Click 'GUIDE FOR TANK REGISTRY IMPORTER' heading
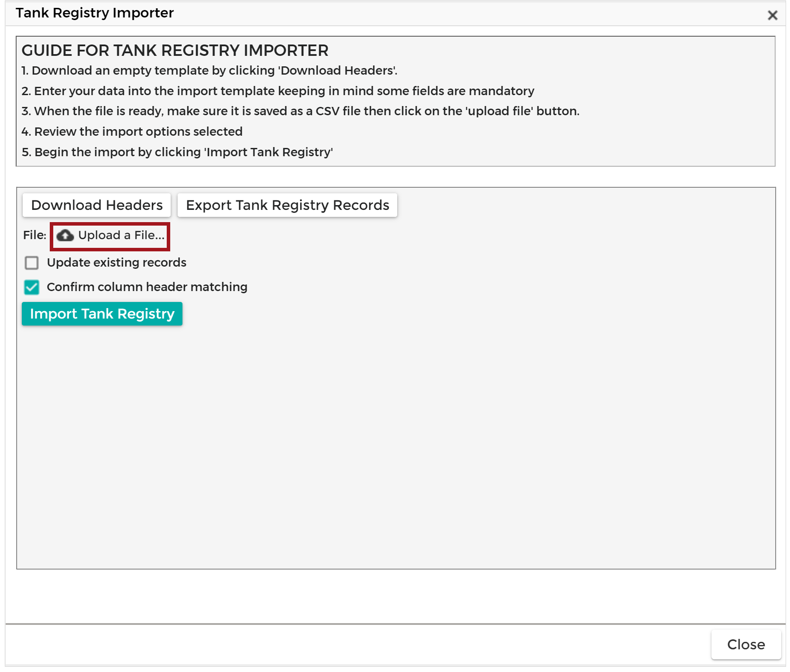The image size is (790, 672). pyautogui.click(x=175, y=51)
